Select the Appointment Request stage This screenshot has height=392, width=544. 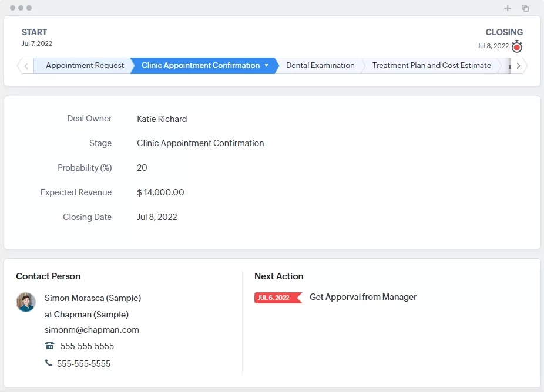85,66
